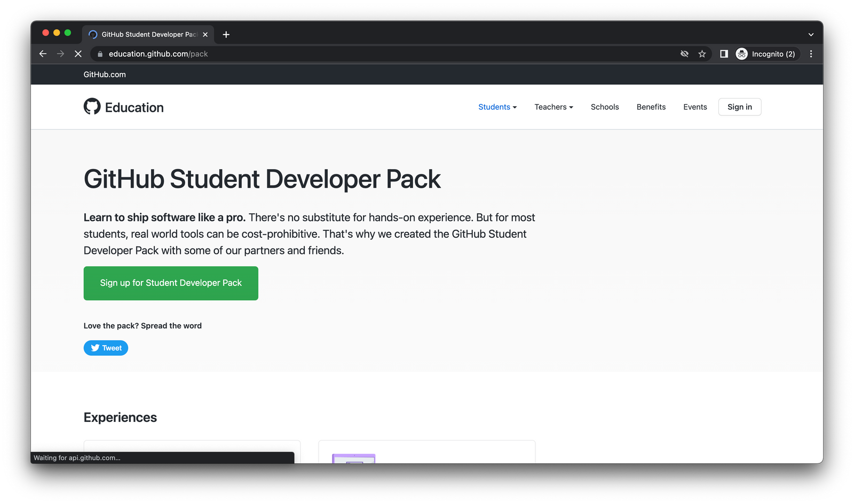This screenshot has height=504, width=854.
Task: Expand the Students dropdown menu
Action: (497, 107)
